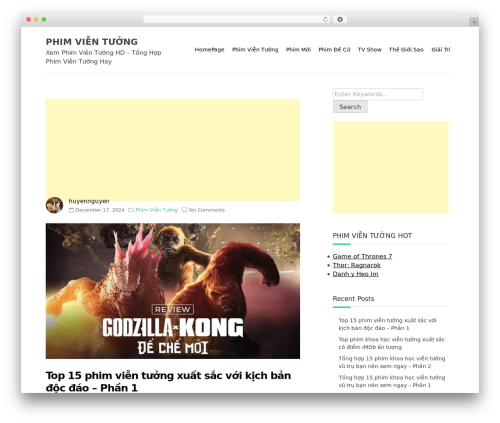
Task: Open Game of Thrones 7 link
Action: pos(362,256)
